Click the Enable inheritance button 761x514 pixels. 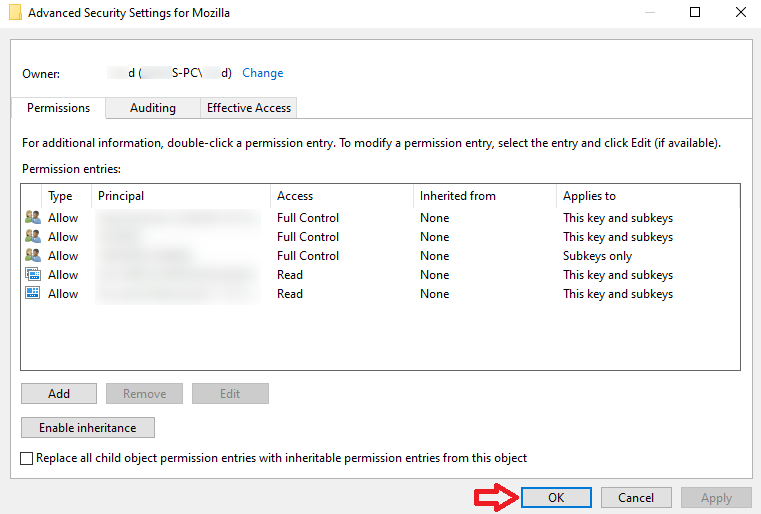[87, 428]
